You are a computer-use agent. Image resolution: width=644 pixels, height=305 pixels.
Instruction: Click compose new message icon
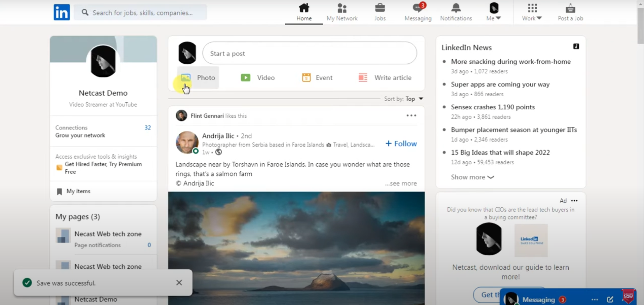point(610,299)
